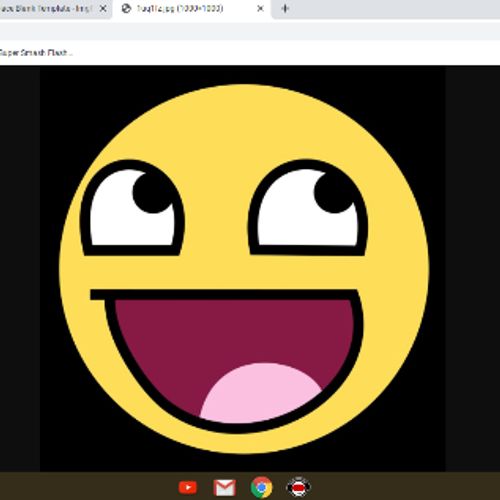Open the red-and-white round app on shelf
Viewport: 500px width, 500px height.
tap(299, 487)
